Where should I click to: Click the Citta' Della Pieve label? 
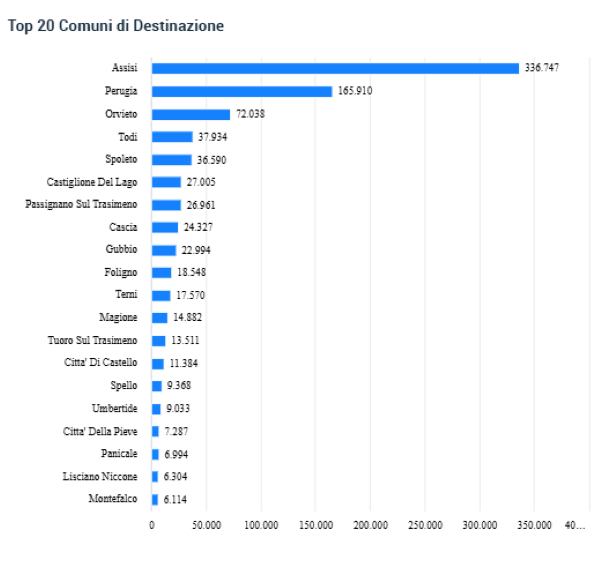(x=99, y=431)
